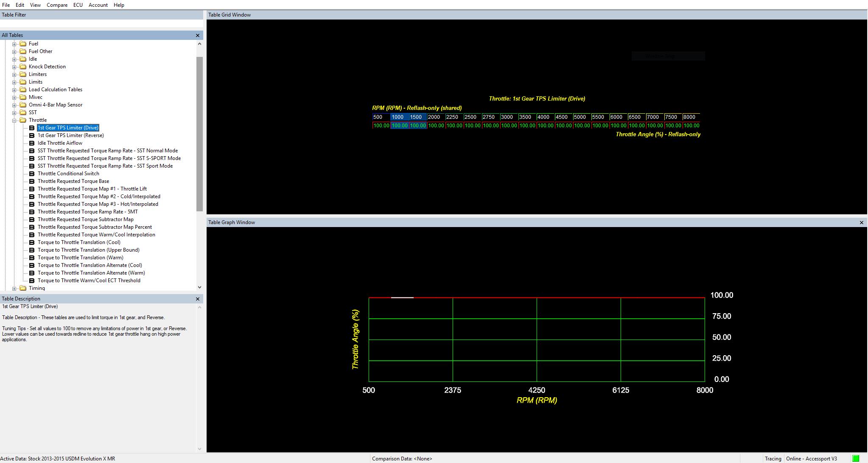The image size is (868, 463).
Task: Expand the SST folder
Action: 14,112
